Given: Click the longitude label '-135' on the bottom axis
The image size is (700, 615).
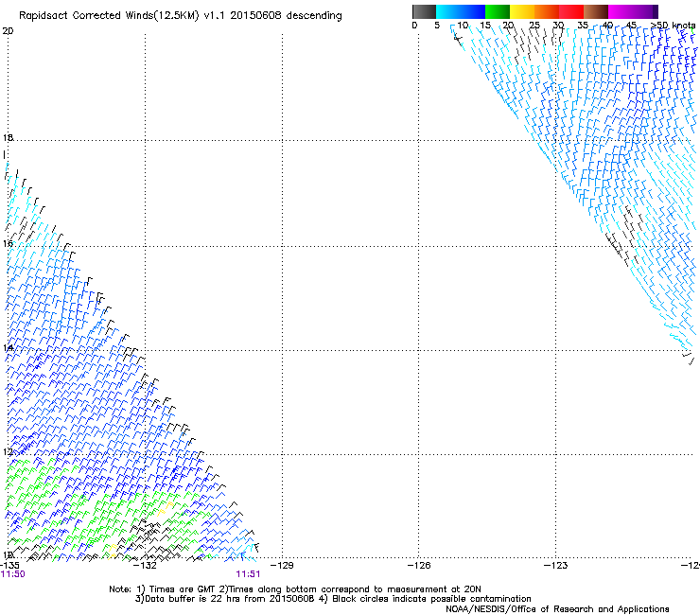Looking at the screenshot, I should pyautogui.click(x=9, y=565).
